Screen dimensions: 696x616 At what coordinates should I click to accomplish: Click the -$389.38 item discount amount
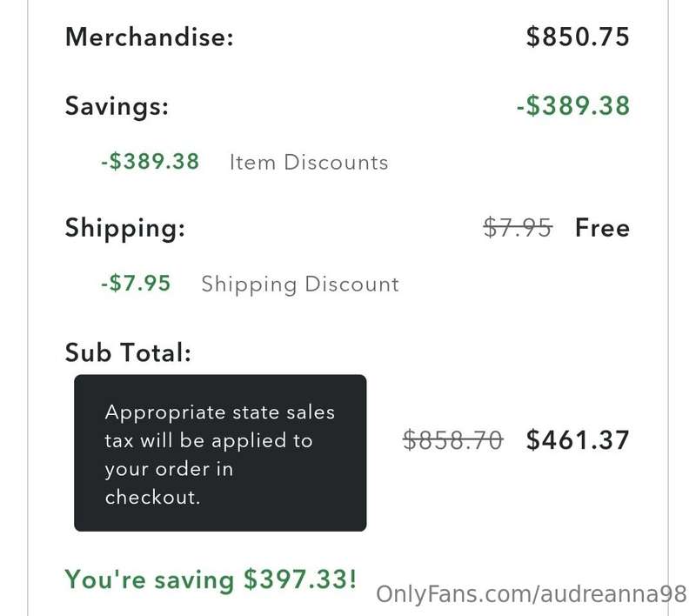pyautogui.click(x=150, y=161)
